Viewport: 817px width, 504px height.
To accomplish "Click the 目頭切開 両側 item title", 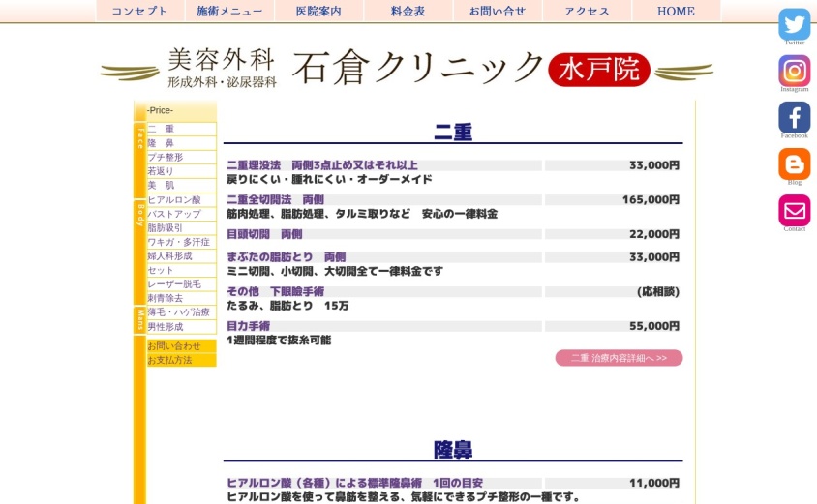I will tap(264, 234).
